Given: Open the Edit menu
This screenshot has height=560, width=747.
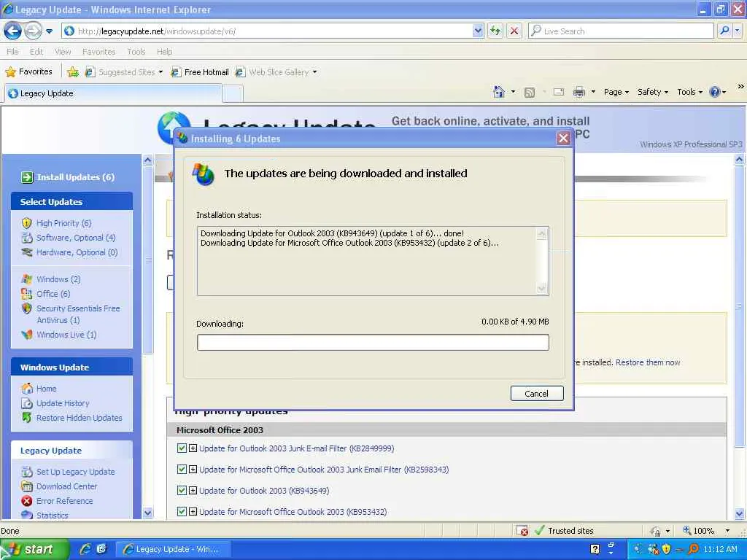Looking at the screenshot, I should (36, 52).
